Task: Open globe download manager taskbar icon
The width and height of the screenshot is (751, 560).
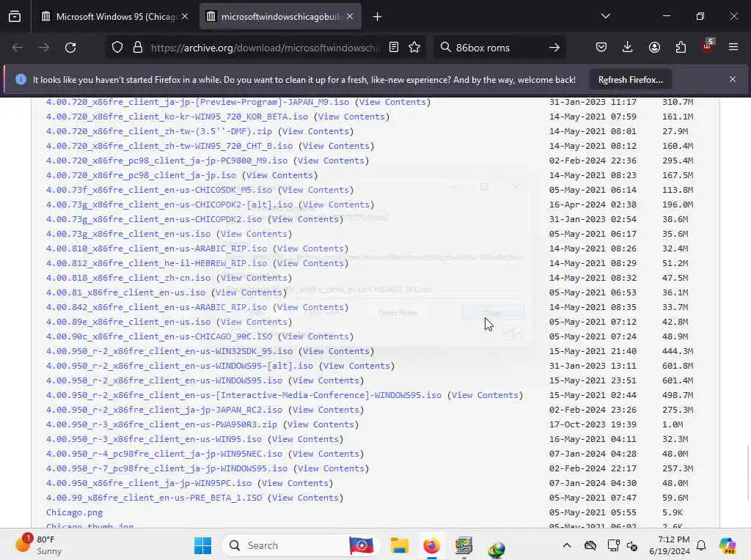Action: [497, 548]
